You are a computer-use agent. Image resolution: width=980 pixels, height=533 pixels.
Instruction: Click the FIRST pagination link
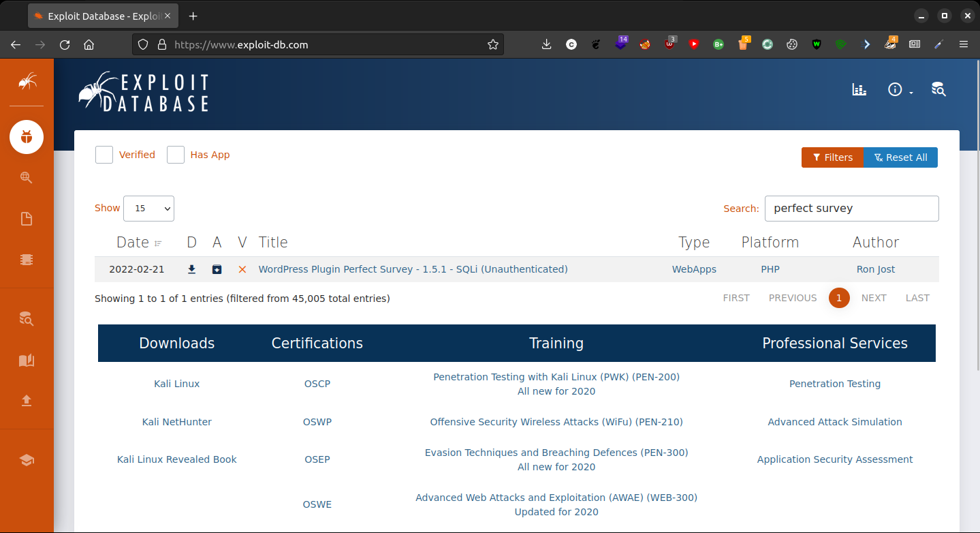click(736, 298)
